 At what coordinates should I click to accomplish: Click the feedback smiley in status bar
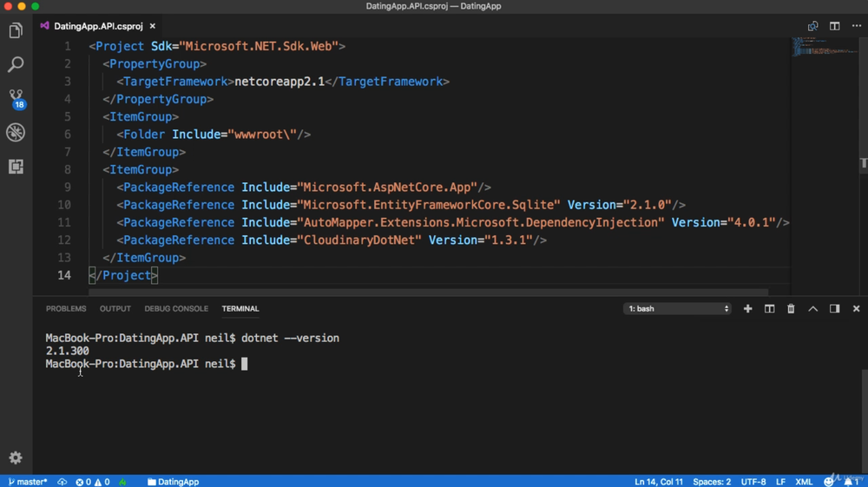click(829, 482)
